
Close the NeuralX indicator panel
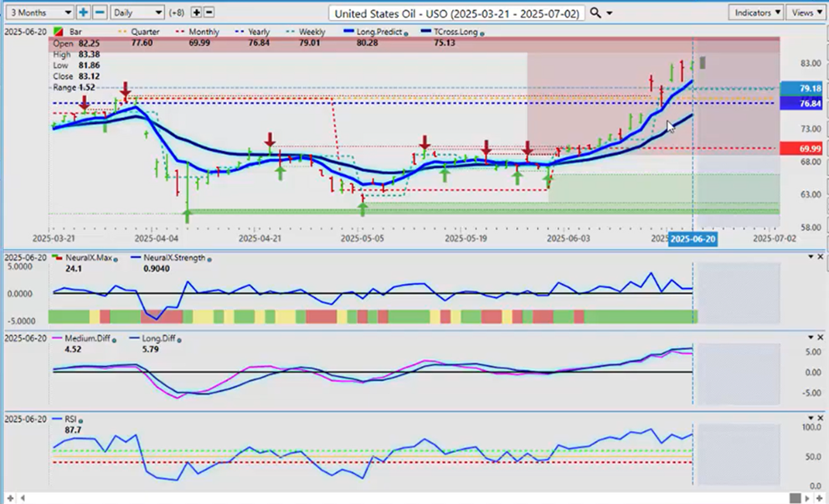click(821, 256)
